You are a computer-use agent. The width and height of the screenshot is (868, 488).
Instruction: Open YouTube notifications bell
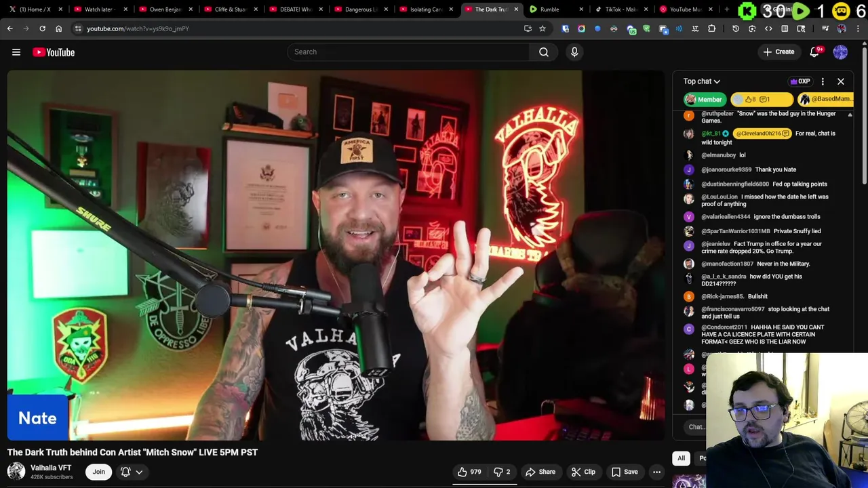(815, 52)
